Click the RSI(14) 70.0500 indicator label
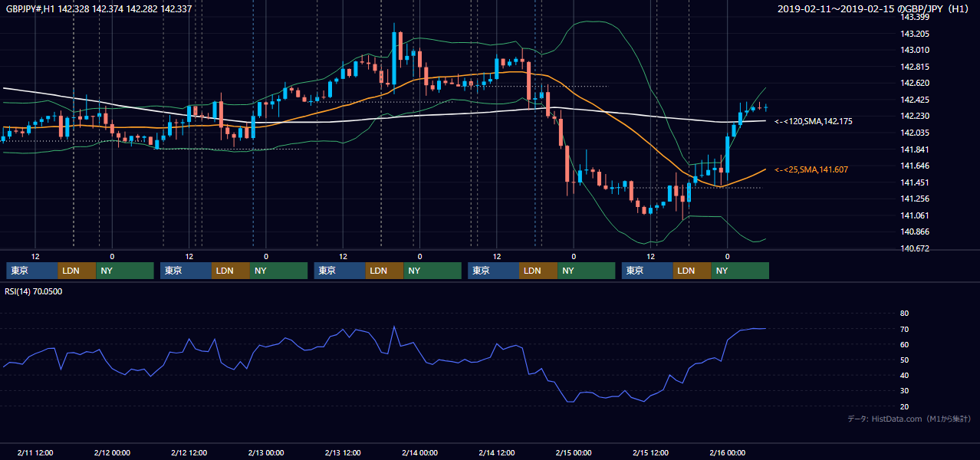Viewport: 980px width, 460px height. (34, 291)
